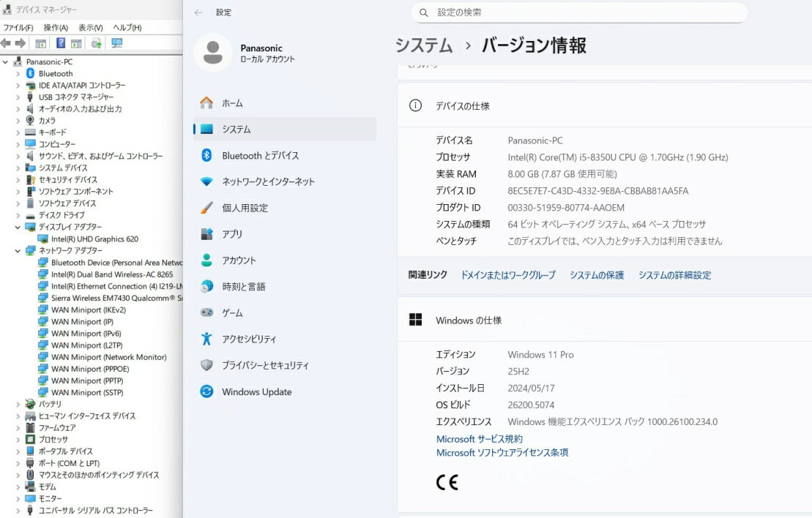Click the blue Help question-mark toolbar icon
The width and height of the screenshot is (812, 518).
coord(61,43)
